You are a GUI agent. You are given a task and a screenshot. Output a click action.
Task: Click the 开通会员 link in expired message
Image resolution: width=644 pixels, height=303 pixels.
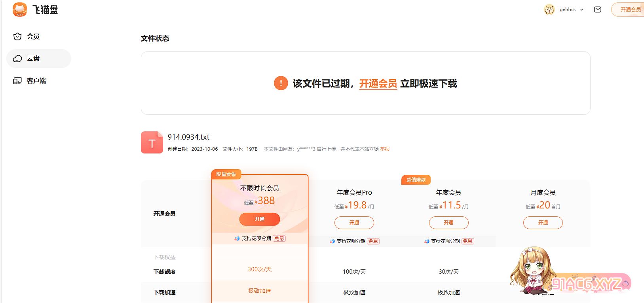378,83
